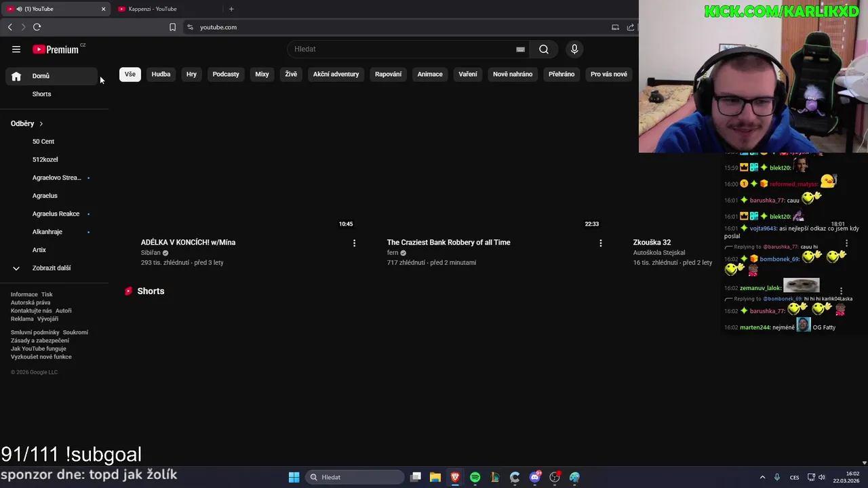868x488 pixels.
Task: Click the CES keyboard language indicator
Action: [x=794, y=477]
